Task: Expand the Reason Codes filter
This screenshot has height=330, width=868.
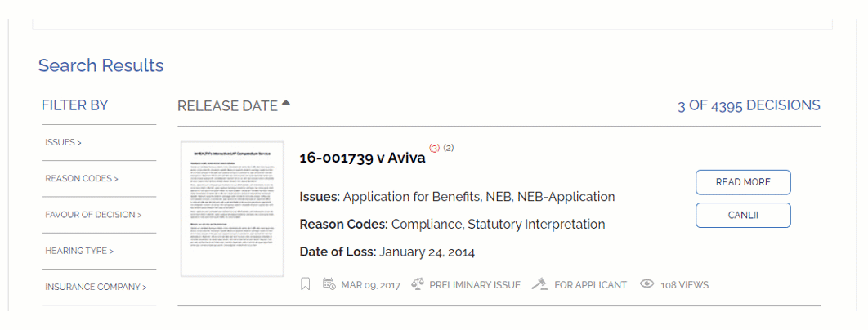Action: pos(82,178)
